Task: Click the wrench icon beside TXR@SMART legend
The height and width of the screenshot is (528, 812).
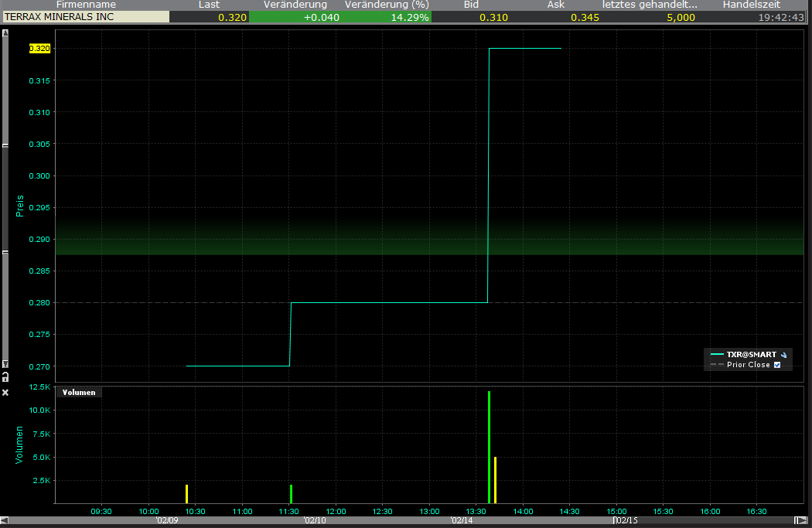Action: click(783, 355)
